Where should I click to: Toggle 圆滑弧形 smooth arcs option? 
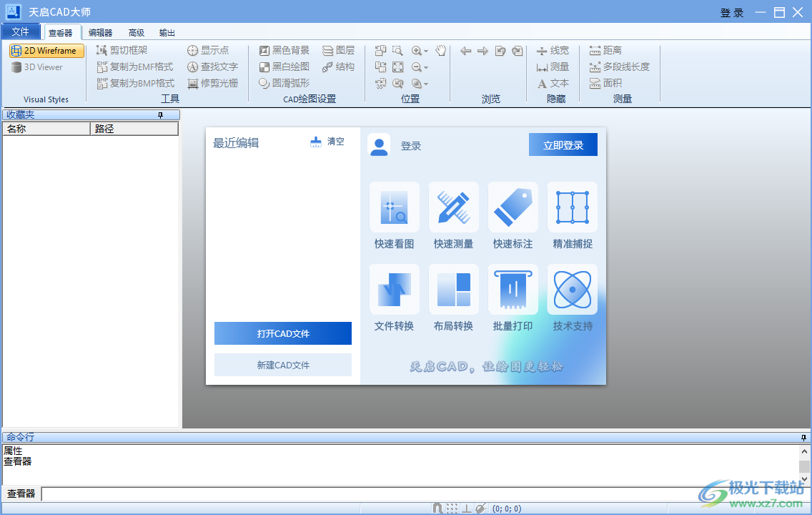click(x=284, y=83)
